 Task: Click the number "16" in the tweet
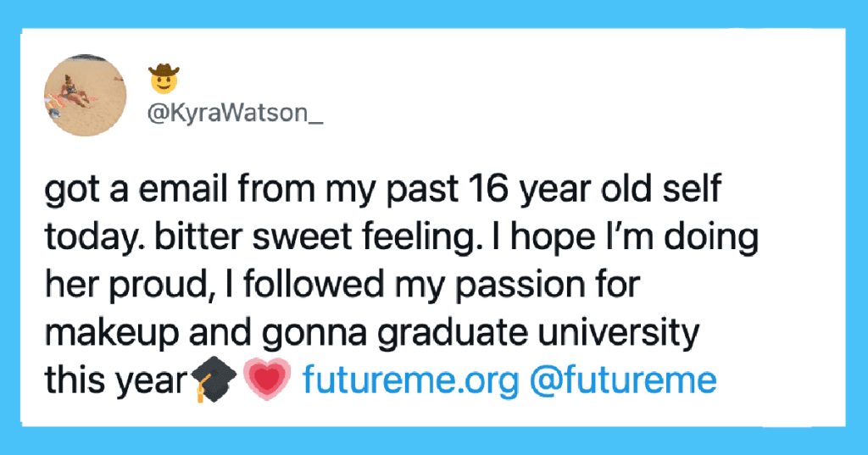(x=487, y=189)
